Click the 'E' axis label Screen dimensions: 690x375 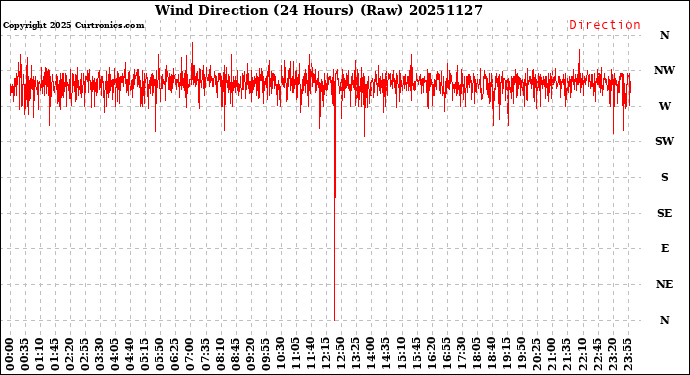pos(664,249)
